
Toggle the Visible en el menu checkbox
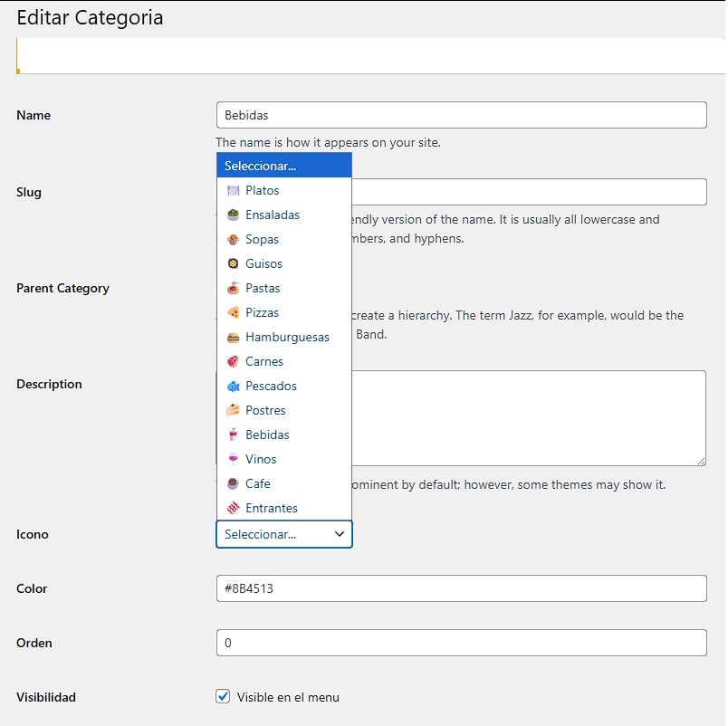point(222,697)
